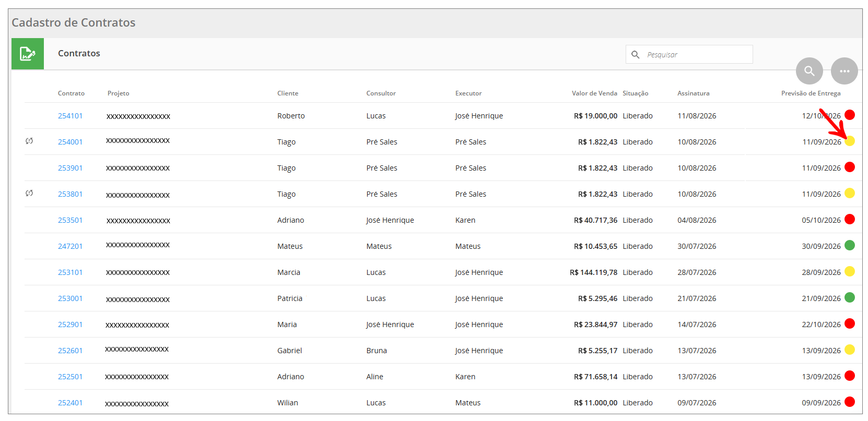Open contract link 247201

tap(70, 246)
